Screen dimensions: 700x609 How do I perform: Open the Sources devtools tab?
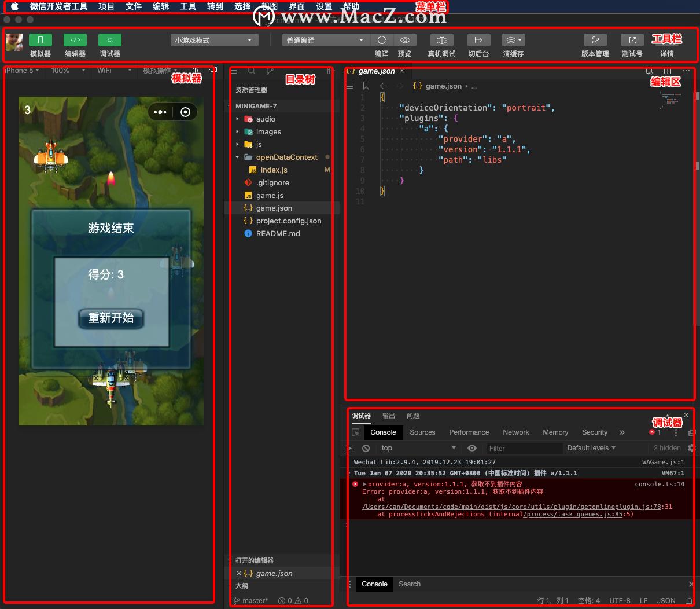(422, 432)
